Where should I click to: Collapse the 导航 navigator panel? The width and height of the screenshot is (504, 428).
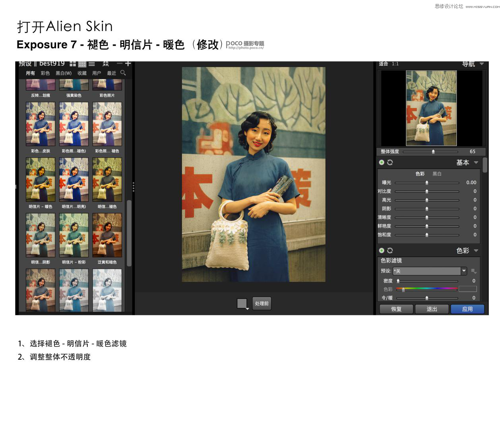coord(482,64)
